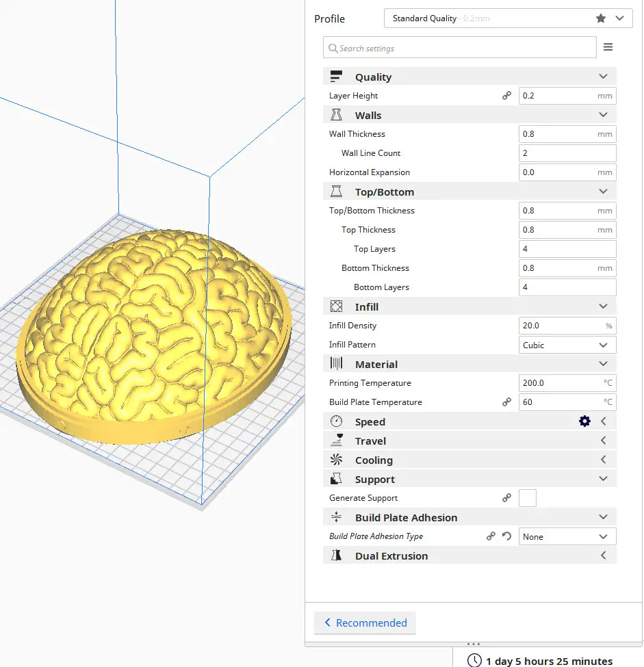Edit the Bottom Layers field
644x667 pixels.
[567, 287]
